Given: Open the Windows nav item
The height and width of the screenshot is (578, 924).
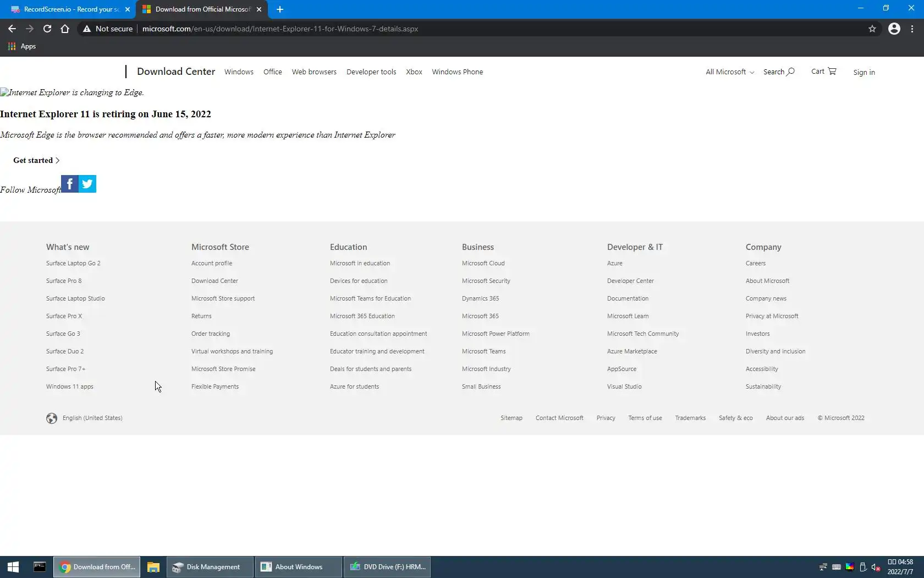Looking at the screenshot, I should click(x=239, y=72).
